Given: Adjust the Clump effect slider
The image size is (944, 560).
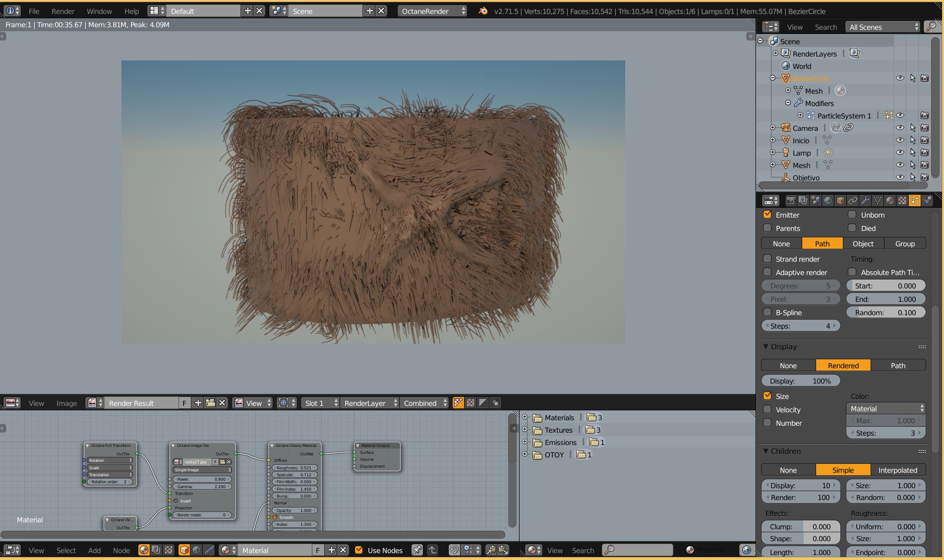Looking at the screenshot, I should point(801,526).
